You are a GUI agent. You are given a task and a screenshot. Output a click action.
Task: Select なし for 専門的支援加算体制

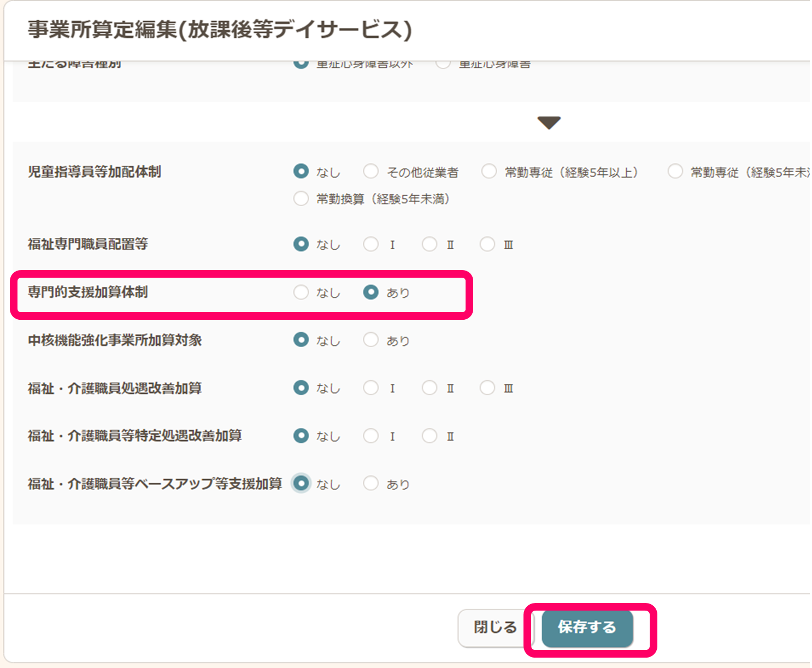click(301, 292)
